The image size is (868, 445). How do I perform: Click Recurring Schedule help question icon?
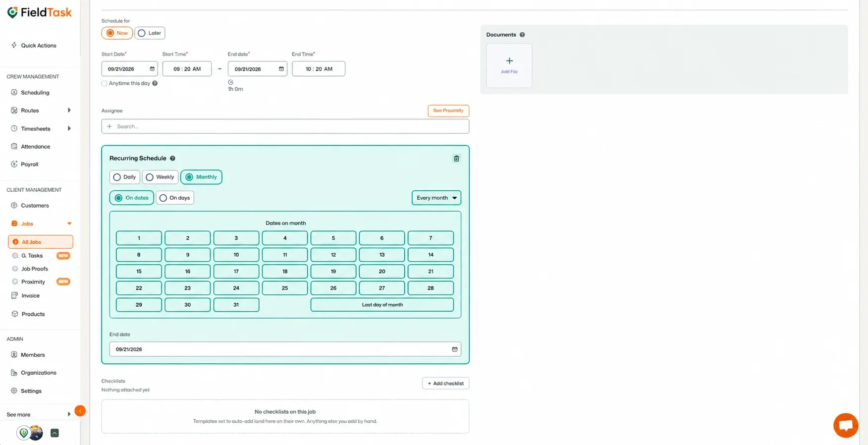[172, 159]
